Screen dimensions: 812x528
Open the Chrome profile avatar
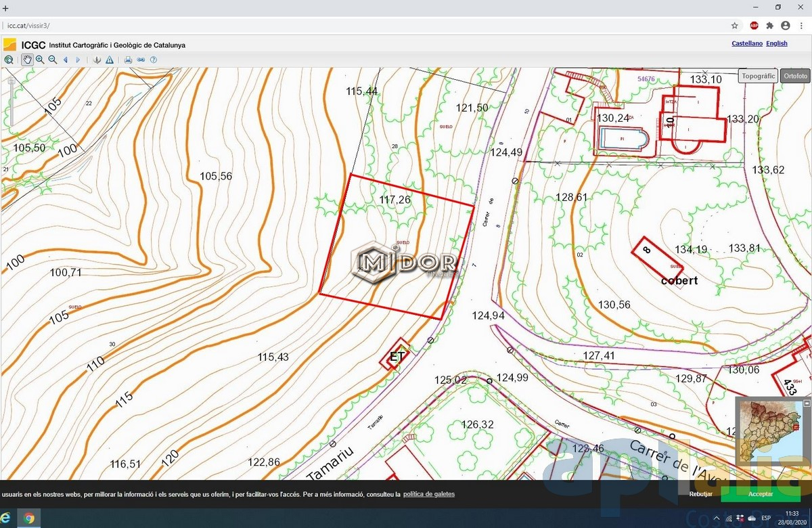click(785, 25)
